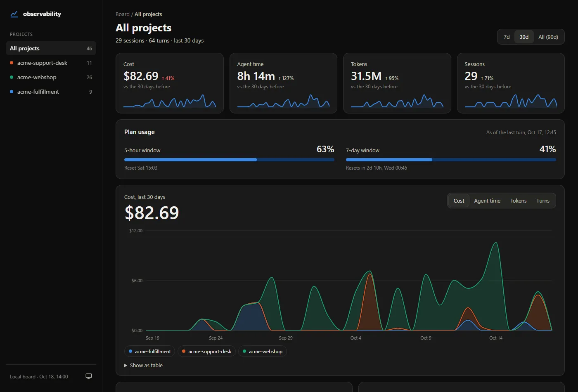Toggle acme-webshop series in chart legend
Image resolution: width=578 pixels, height=392 pixels.
point(263,352)
